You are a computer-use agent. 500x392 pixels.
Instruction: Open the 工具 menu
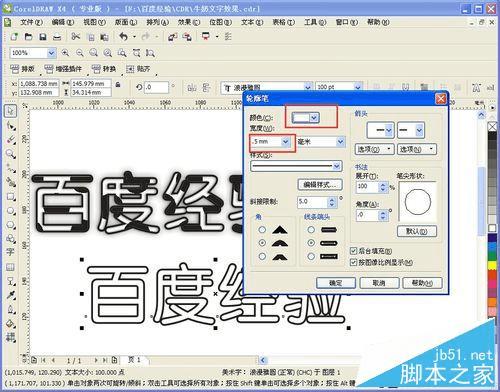click(315, 22)
